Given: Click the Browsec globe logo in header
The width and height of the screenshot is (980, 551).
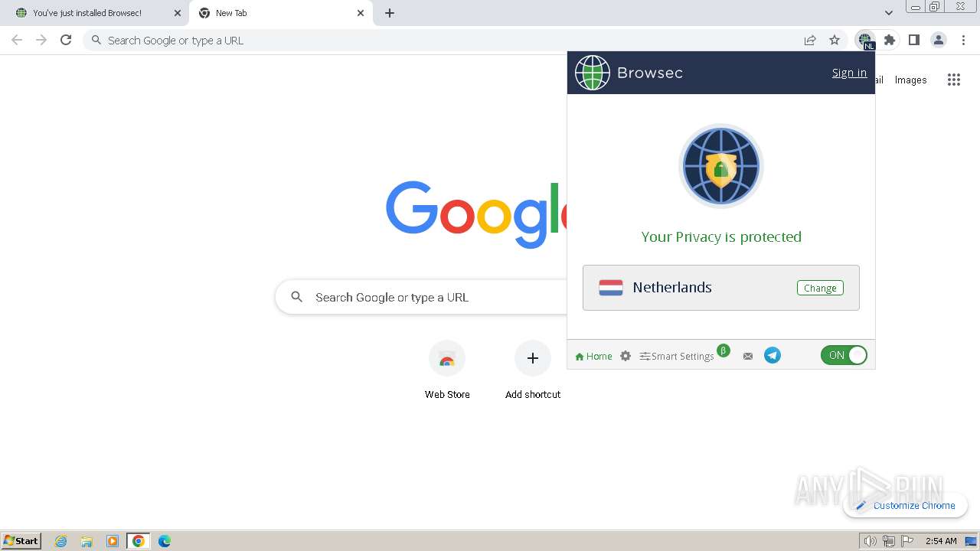Looking at the screenshot, I should (x=592, y=73).
